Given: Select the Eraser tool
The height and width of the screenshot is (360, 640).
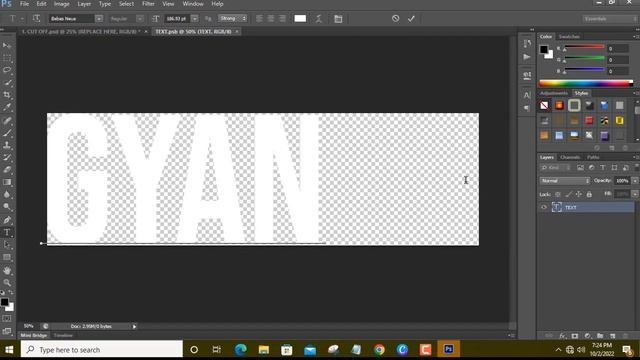Looking at the screenshot, I should [7, 170].
